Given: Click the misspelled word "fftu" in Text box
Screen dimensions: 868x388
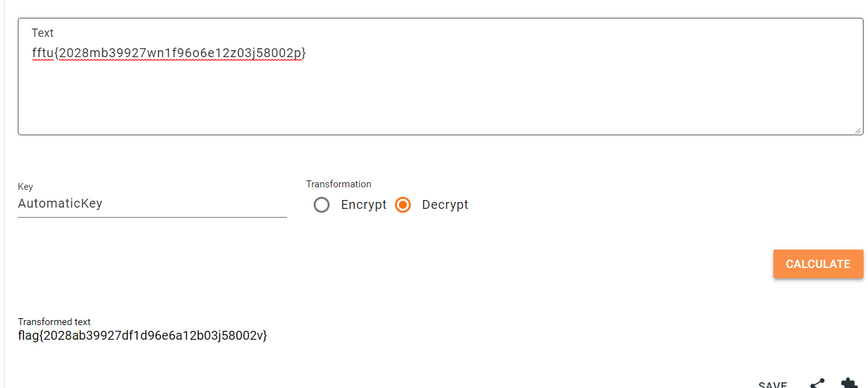Looking at the screenshot, I should pyautogui.click(x=43, y=53).
